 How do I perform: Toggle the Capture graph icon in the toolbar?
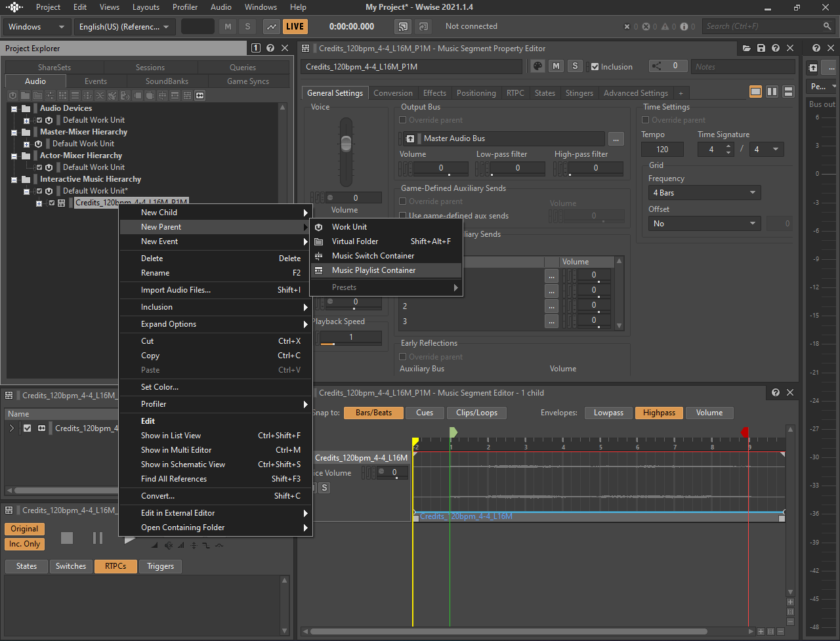[271, 26]
